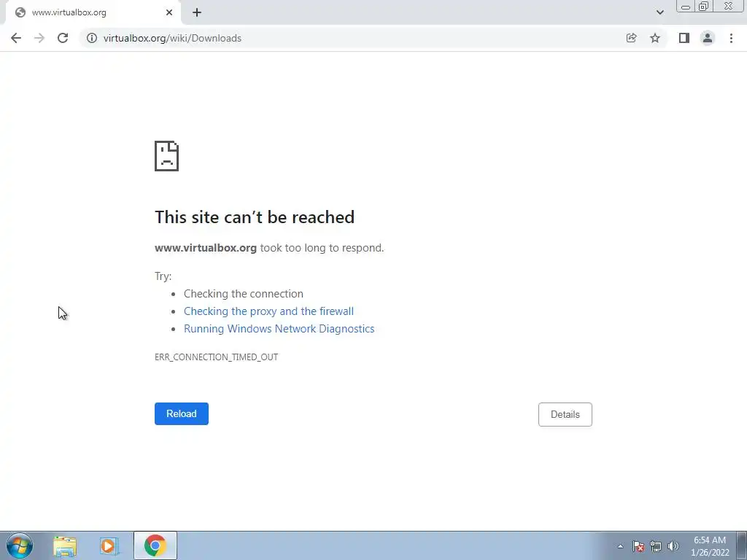Click the taskbar clock showing 6:54 AM
747x560 pixels.
[710, 546]
